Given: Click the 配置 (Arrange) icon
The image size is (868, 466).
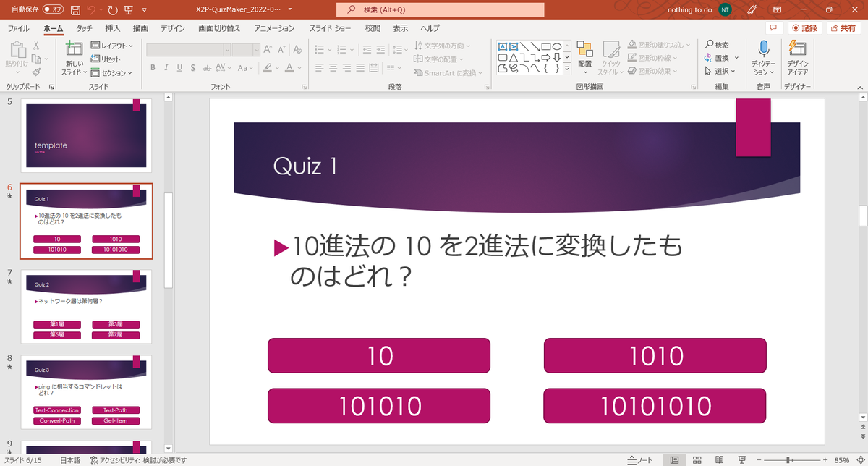Looking at the screenshot, I should coord(584,50).
